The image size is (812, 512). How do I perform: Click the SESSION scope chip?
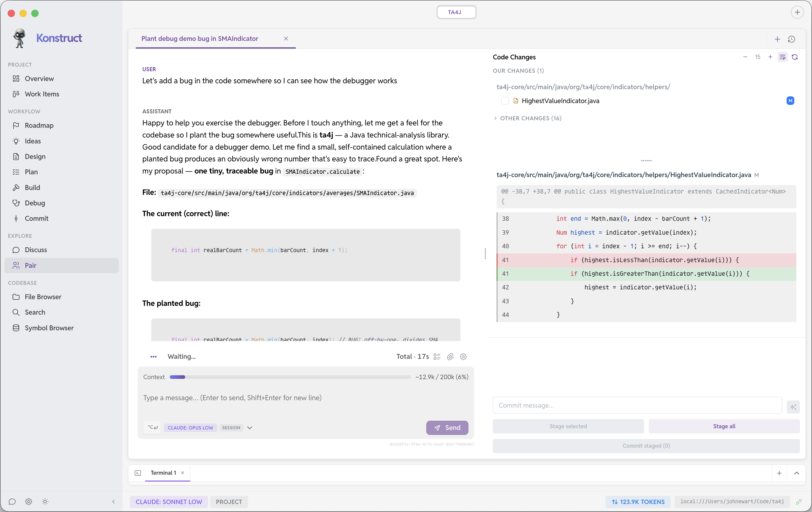[x=231, y=428]
